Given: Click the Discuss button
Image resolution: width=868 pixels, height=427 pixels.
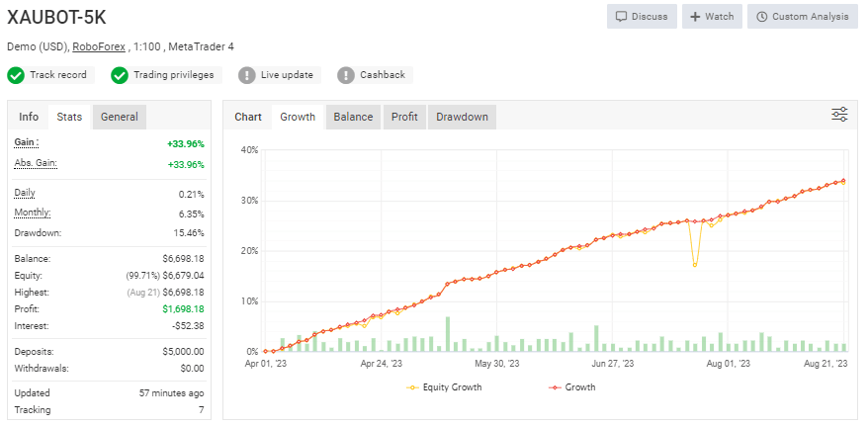Looking at the screenshot, I should pyautogui.click(x=642, y=17).
